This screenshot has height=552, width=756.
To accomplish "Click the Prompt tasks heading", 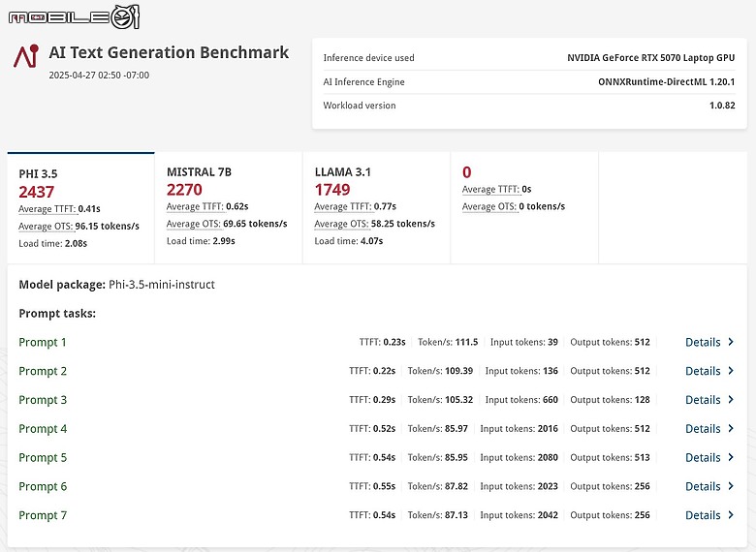I will click(57, 314).
